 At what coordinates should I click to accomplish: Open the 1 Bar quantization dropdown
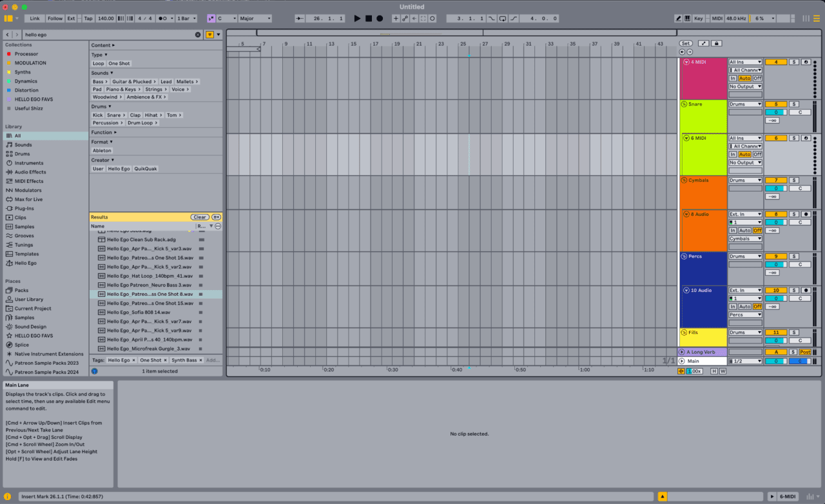click(x=186, y=19)
